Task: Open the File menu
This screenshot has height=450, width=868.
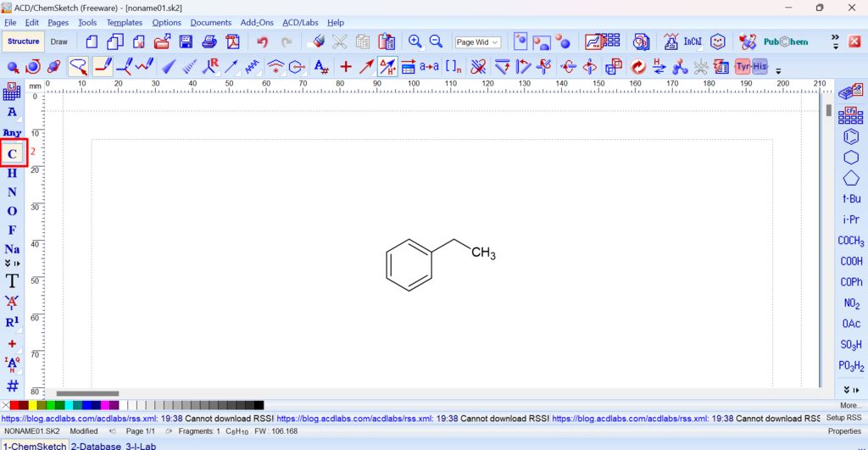Action: click(x=10, y=23)
